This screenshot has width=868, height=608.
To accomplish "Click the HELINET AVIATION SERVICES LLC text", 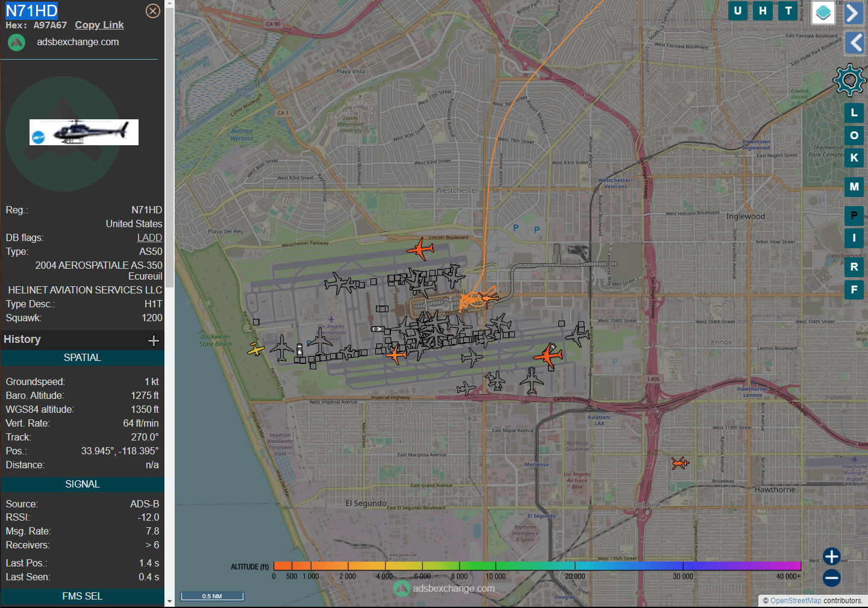I will [x=85, y=290].
